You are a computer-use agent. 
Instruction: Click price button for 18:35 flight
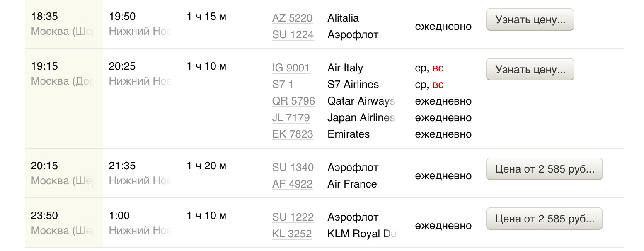point(530,20)
